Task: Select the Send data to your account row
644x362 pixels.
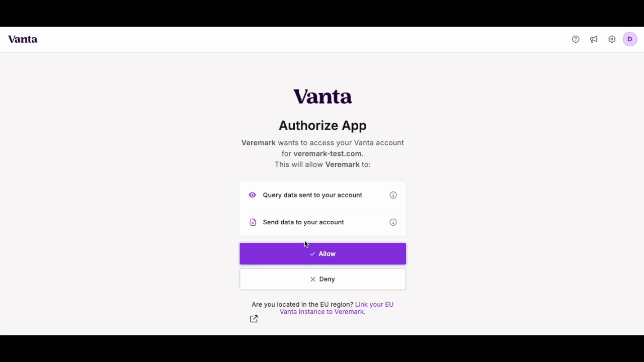Action: point(323,222)
